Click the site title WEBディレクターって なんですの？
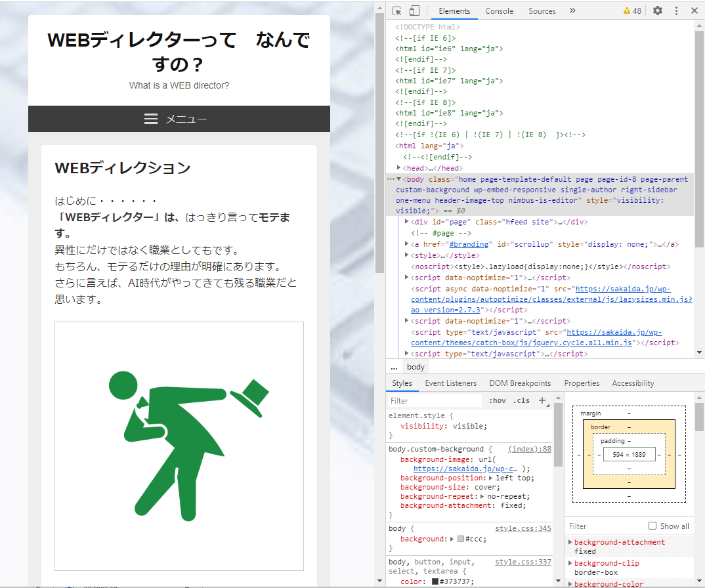Image resolution: width=705 pixels, height=588 pixels. tap(179, 52)
